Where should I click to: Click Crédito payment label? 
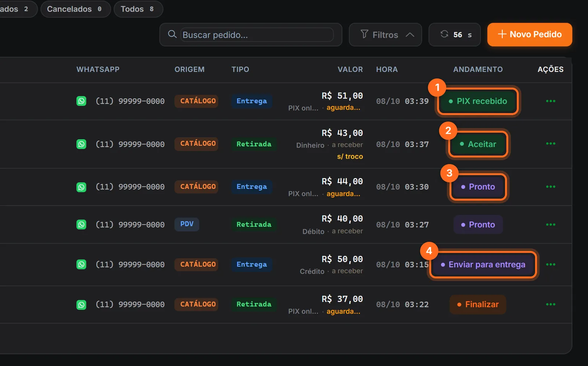coord(312,271)
